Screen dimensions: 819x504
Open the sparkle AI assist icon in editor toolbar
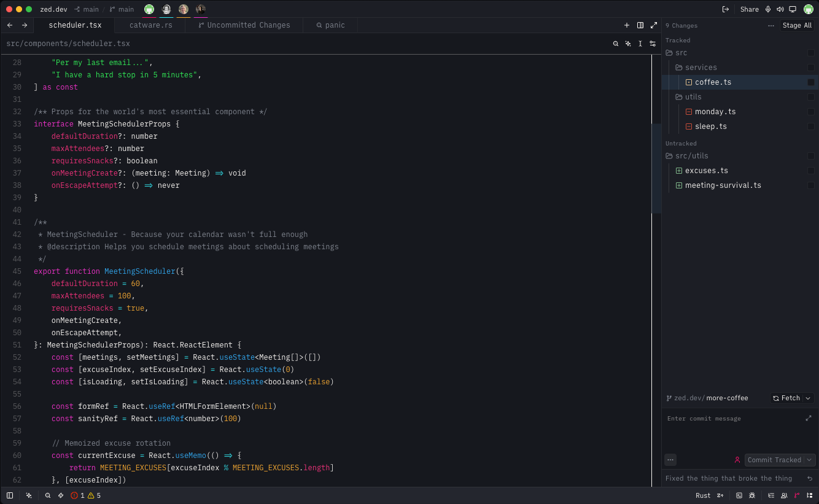click(x=628, y=44)
